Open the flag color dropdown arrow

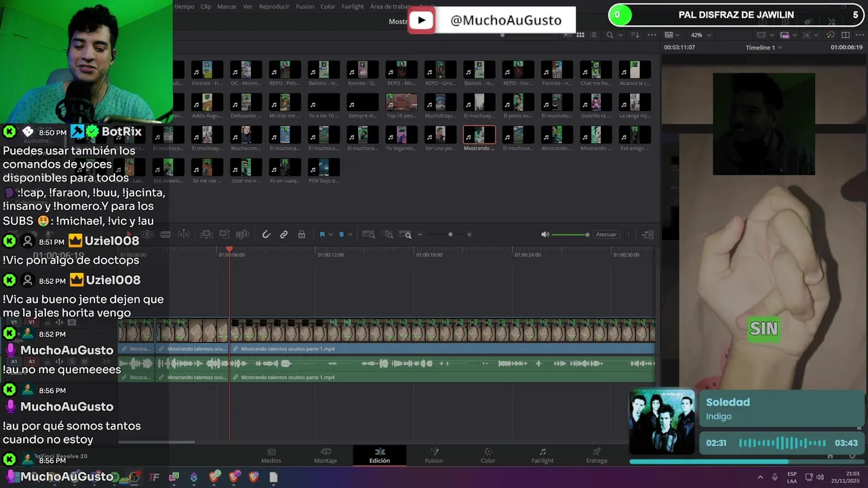tap(330, 235)
